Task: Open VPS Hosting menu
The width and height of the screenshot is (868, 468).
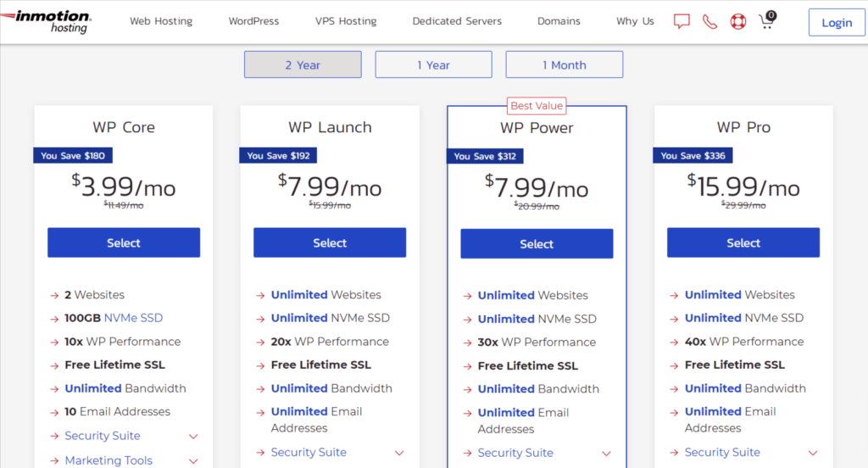Action: pyautogui.click(x=346, y=21)
